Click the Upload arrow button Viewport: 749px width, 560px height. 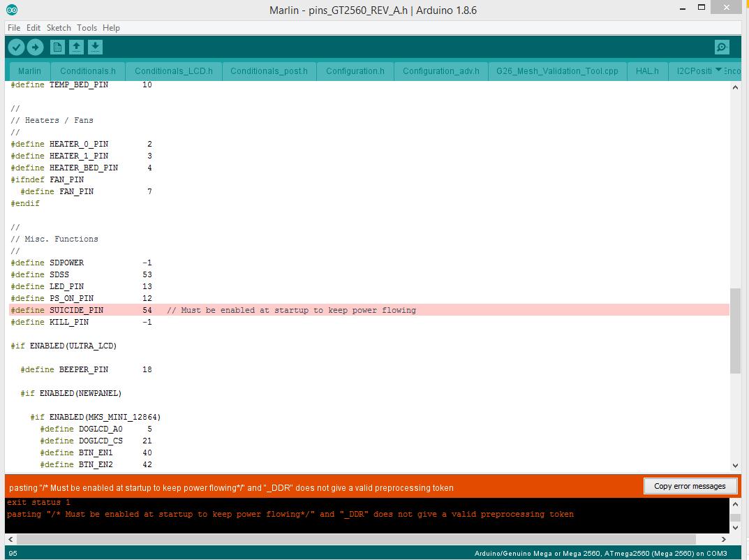click(x=35, y=47)
